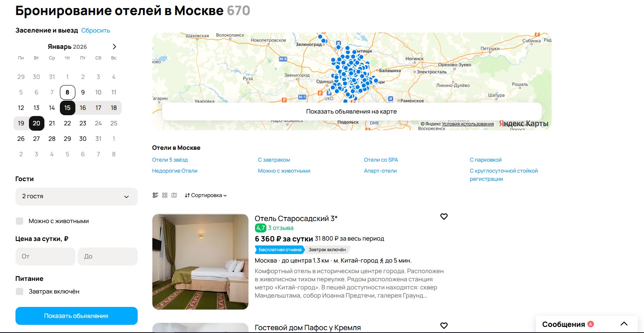Image resolution: width=644 pixels, height=333 pixels.
Task: Switch to list view layout icon
Action: (x=155, y=195)
